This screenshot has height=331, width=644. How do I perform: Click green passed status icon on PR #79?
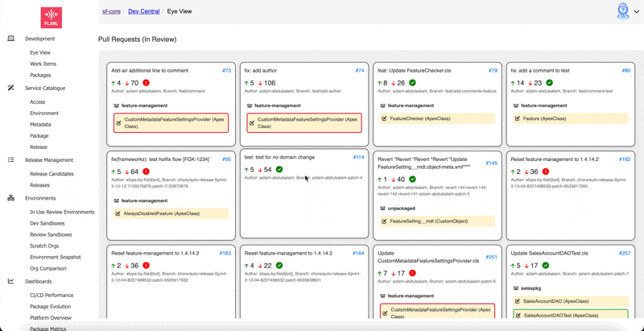(412, 83)
